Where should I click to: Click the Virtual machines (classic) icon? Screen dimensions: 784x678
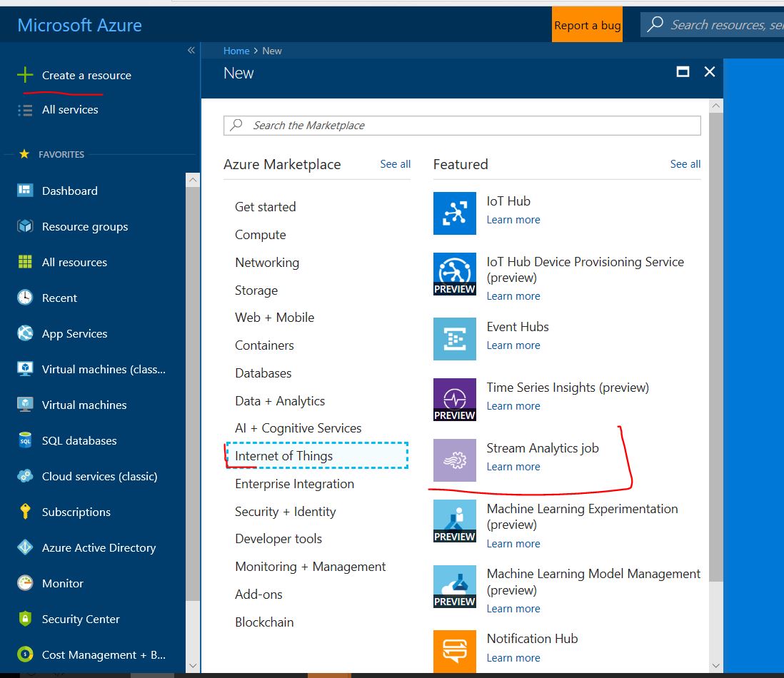pyautogui.click(x=25, y=369)
